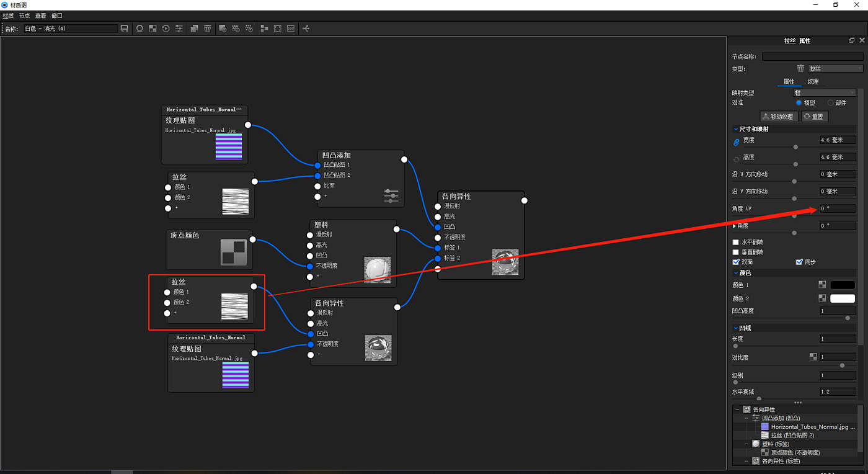
Task: Enable the 水平翻转 checkbox
Action: [736, 242]
